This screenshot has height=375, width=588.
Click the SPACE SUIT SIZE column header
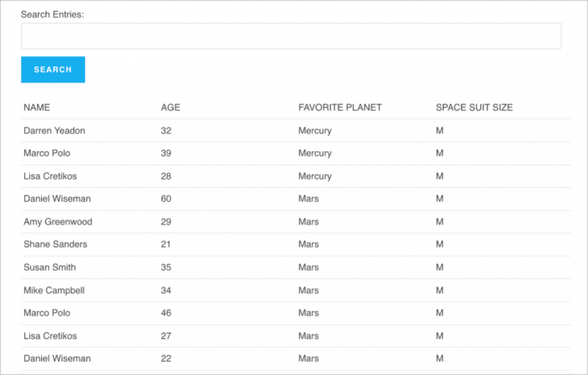click(x=474, y=108)
